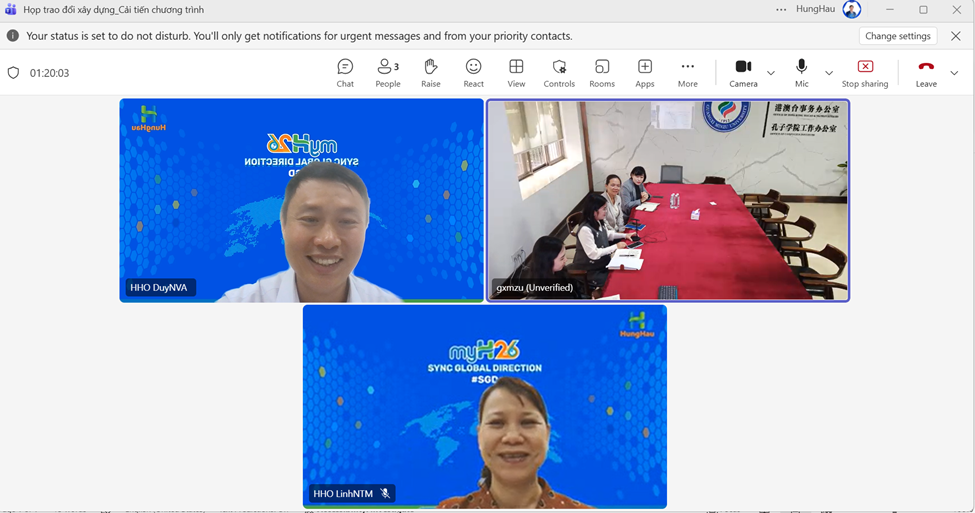Open the More actions menu

687,73
